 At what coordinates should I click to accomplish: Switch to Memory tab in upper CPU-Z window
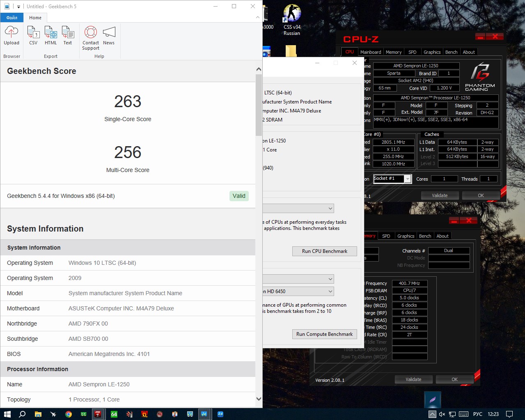[x=394, y=52]
